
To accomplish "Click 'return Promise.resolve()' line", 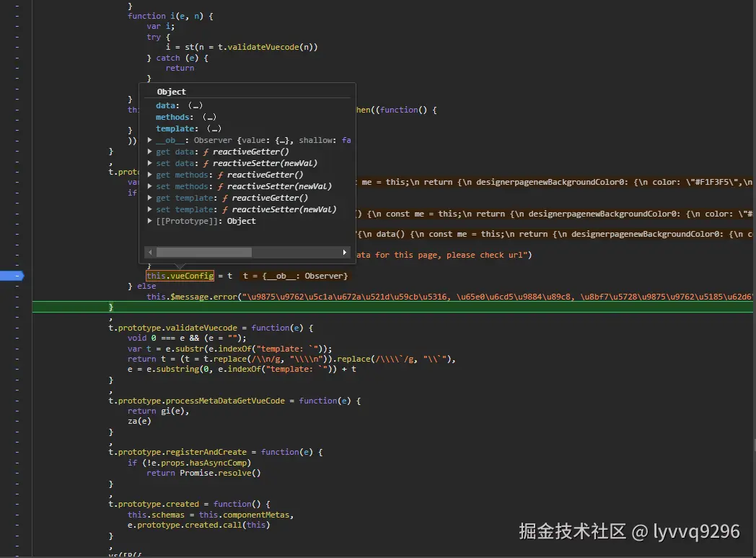I will tap(203, 473).
